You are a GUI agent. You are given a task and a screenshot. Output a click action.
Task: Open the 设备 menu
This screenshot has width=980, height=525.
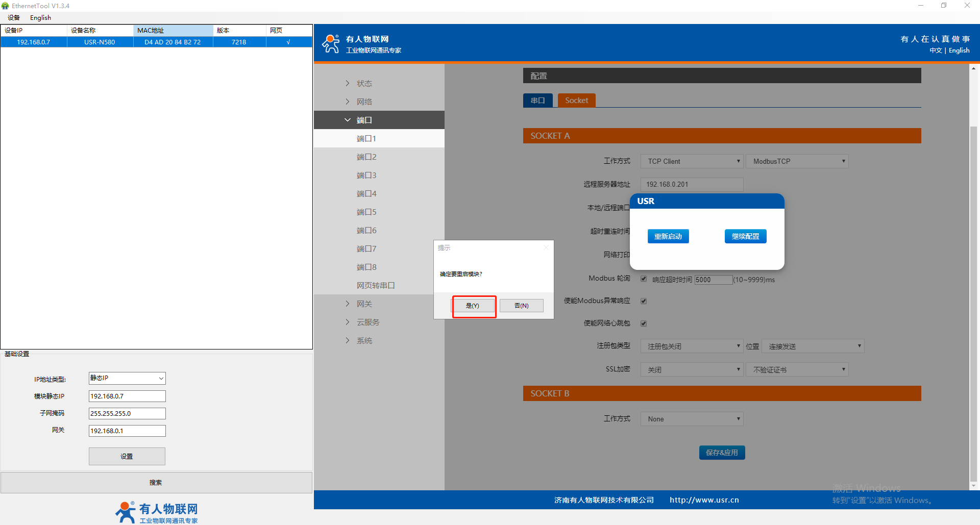pos(14,17)
